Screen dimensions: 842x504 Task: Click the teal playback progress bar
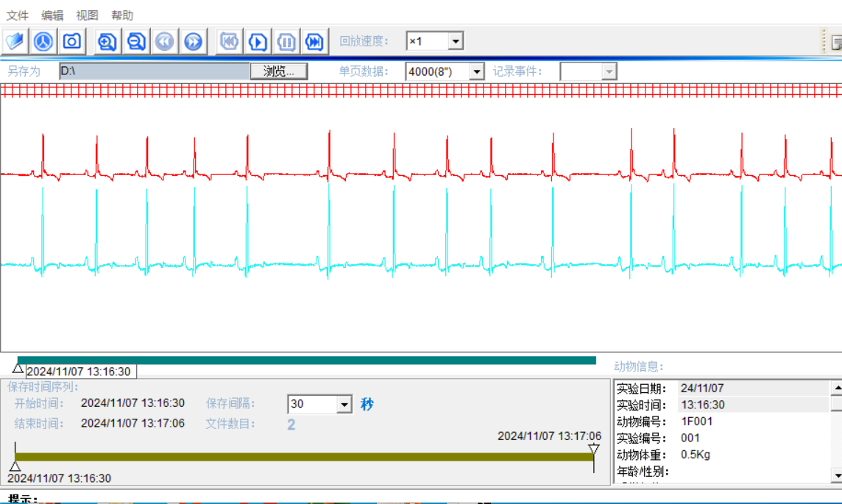pyautogui.click(x=306, y=361)
